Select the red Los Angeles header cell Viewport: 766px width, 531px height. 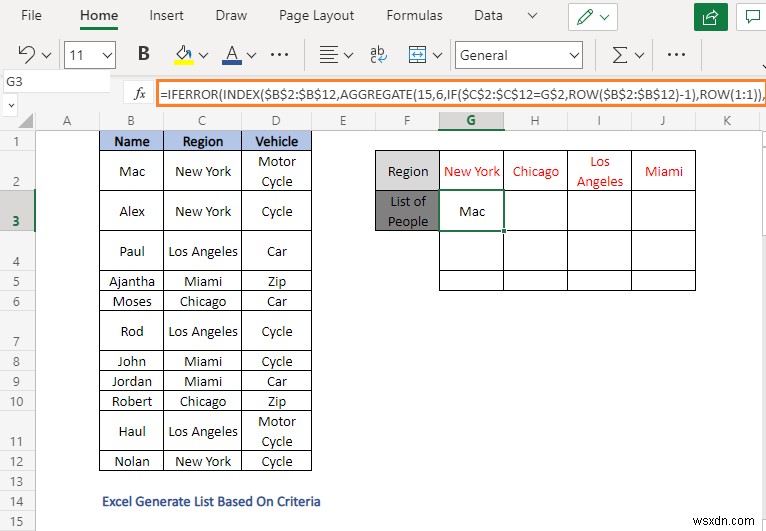click(x=599, y=171)
